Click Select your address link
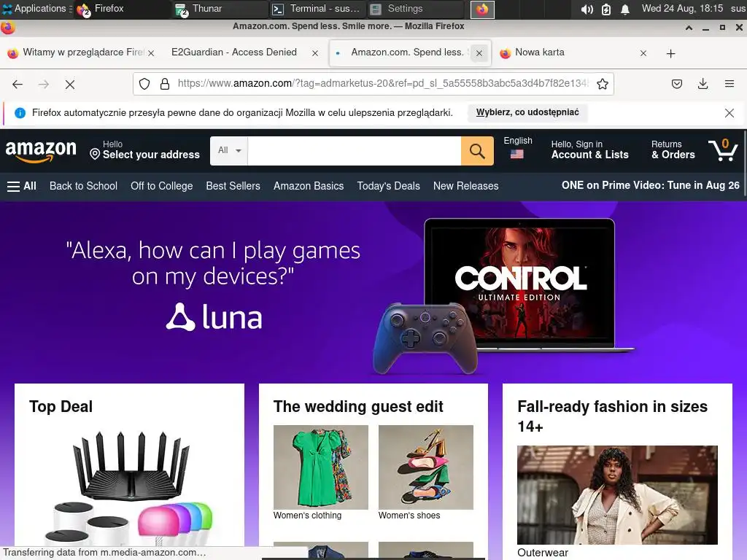The height and width of the screenshot is (560, 747). 145,150
